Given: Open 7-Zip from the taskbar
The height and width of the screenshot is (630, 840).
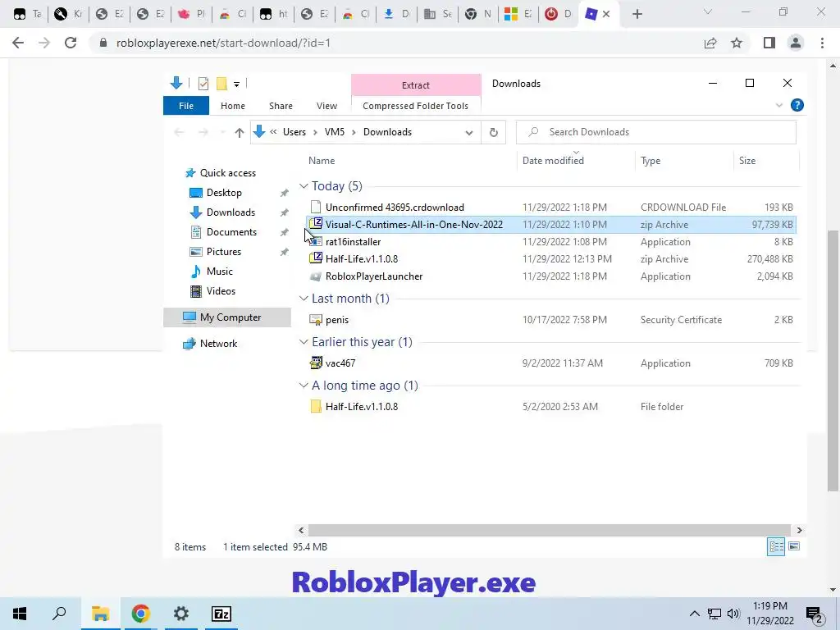Looking at the screenshot, I should [221, 614].
